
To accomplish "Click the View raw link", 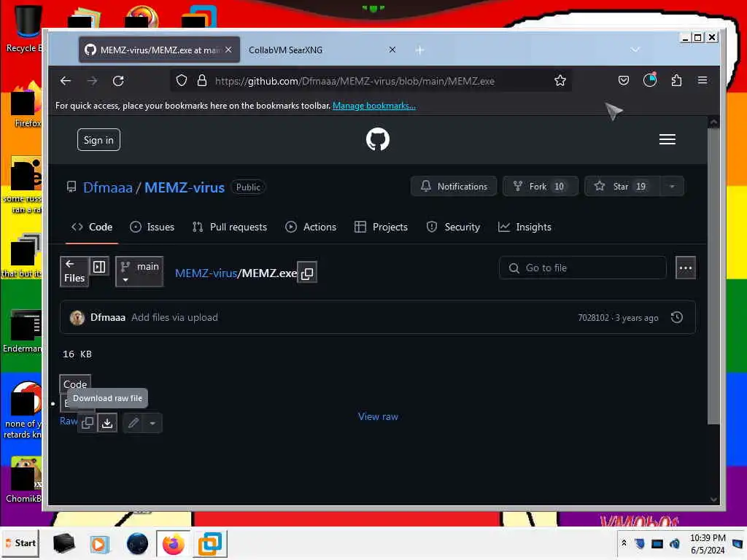I will click(378, 416).
